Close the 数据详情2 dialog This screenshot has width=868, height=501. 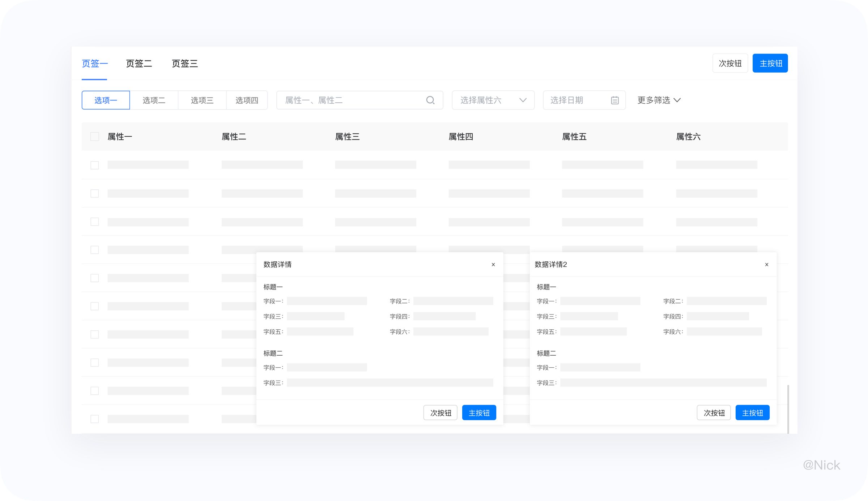(x=767, y=265)
